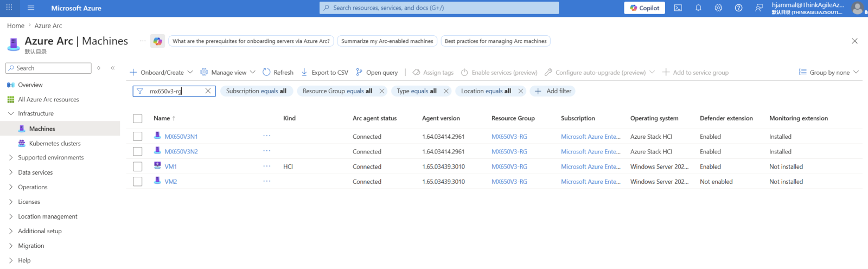Open the Azure portal apps grid icon
The height and width of the screenshot is (269, 868).
click(9, 8)
